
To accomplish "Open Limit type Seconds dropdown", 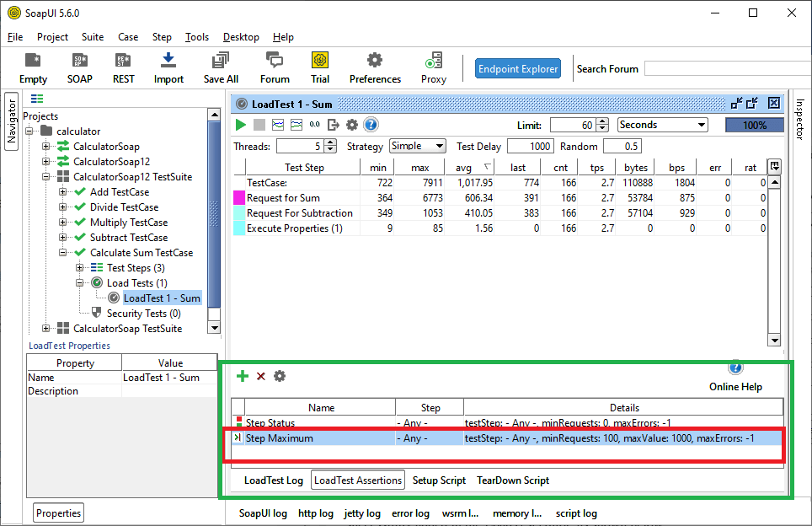I will (662, 125).
